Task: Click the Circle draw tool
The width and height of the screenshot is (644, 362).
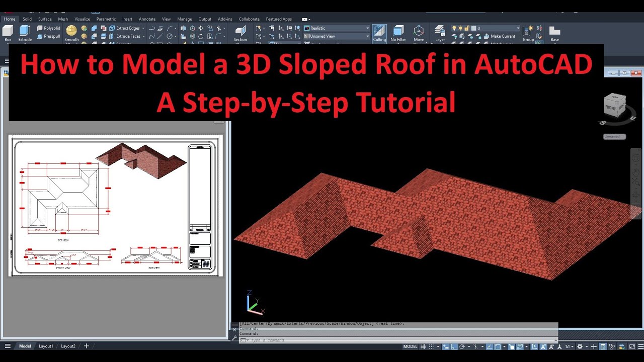Action: (170, 36)
